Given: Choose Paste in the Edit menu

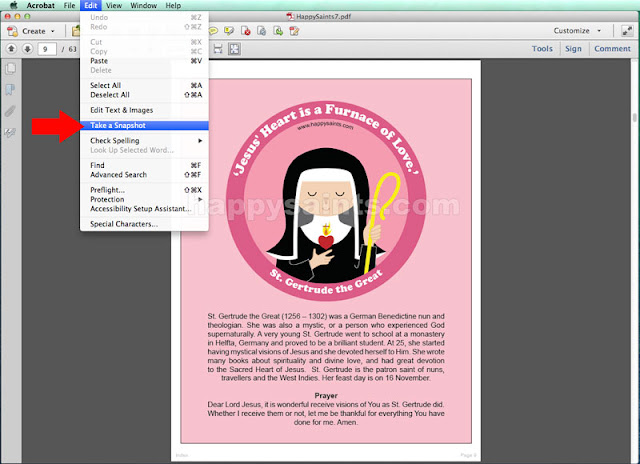Looking at the screenshot, I should click(144, 61).
